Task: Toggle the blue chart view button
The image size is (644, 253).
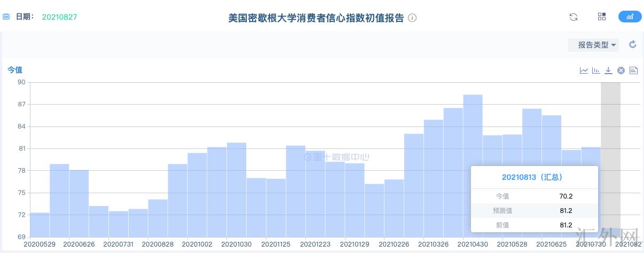Action: [630, 17]
